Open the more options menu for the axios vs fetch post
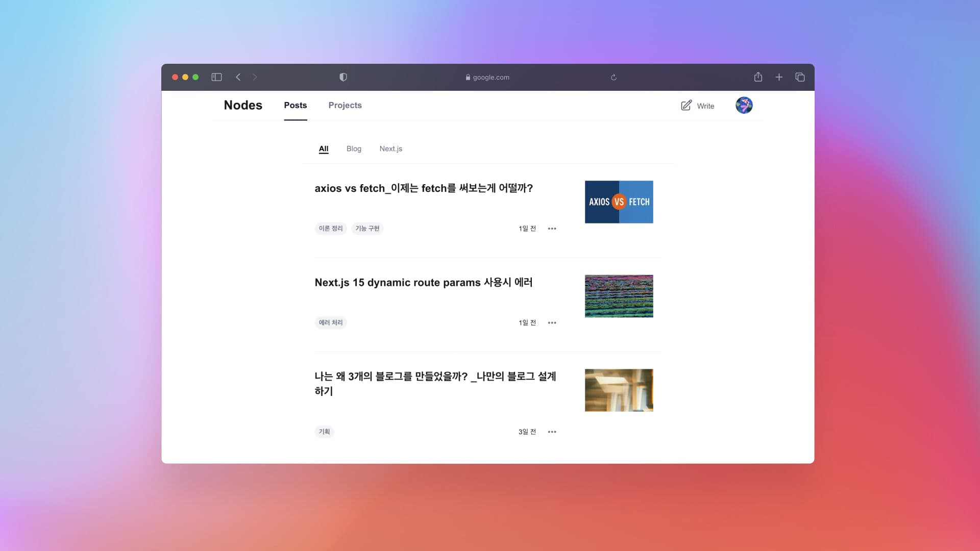The height and width of the screenshot is (551, 980). tap(552, 229)
